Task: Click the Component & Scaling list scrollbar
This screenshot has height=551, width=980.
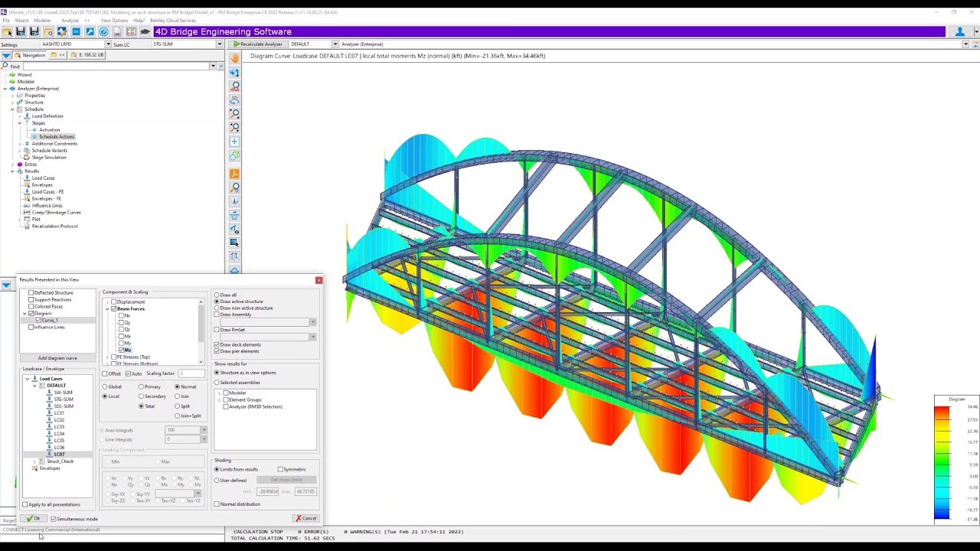Action: tap(201, 331)
